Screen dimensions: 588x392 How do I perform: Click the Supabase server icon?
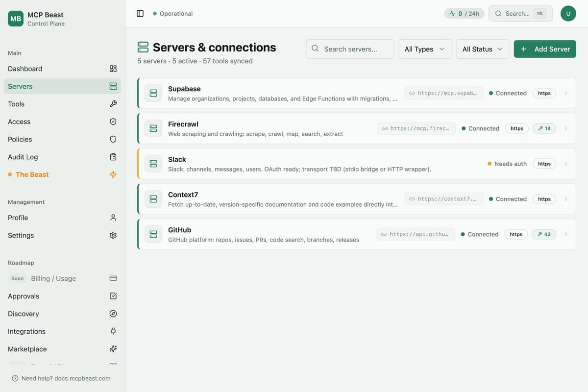pos(153,93)
